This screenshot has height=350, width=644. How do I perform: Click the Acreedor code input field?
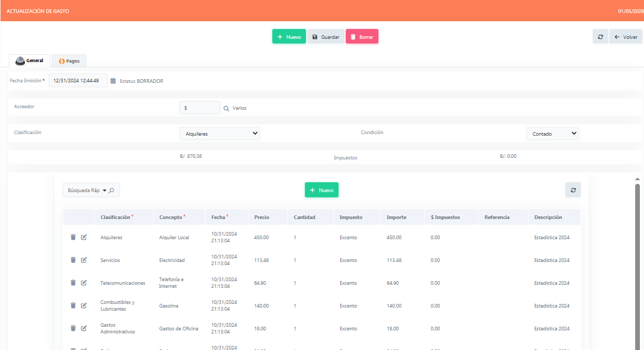199,108
